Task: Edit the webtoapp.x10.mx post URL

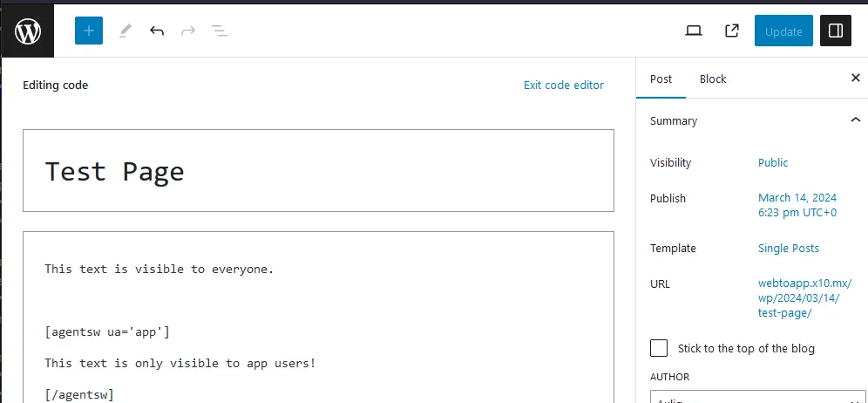Action: coord(804,298)
